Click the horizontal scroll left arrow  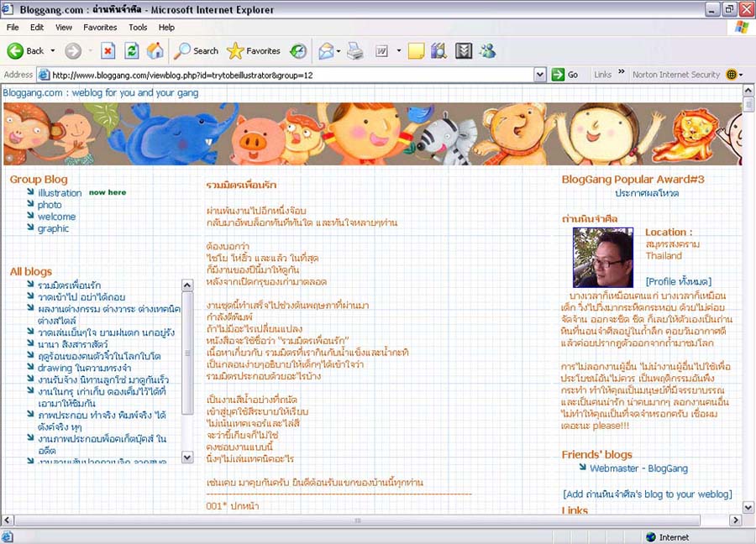(8, 520)
